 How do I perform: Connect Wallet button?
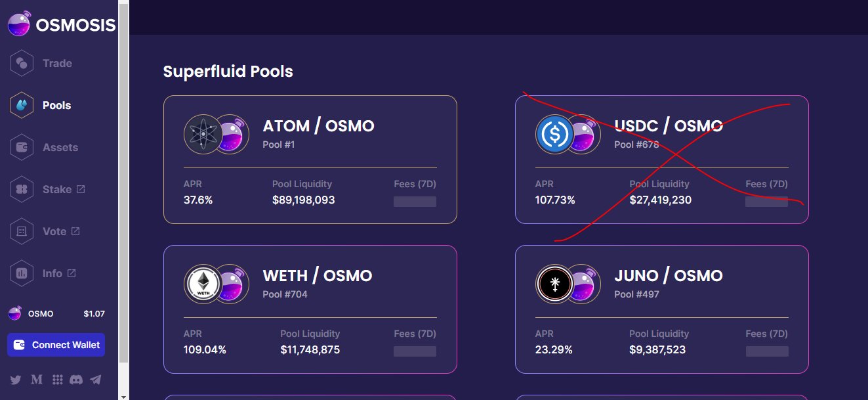coord(56,345)
